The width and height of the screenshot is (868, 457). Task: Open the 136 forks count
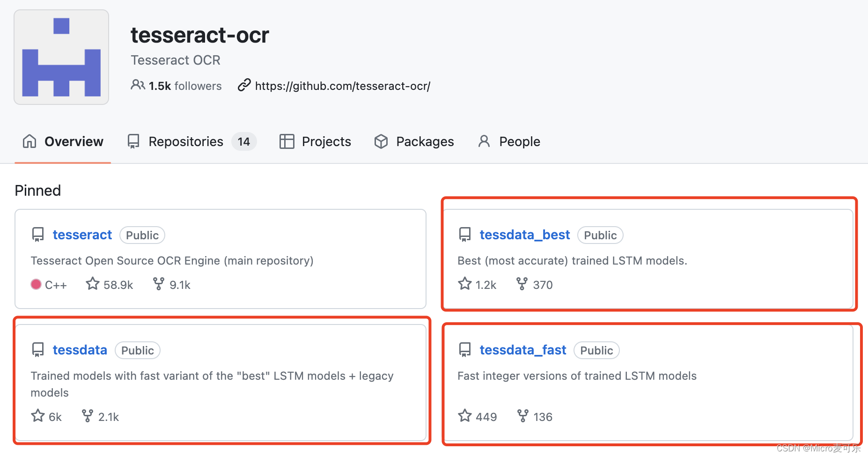click(x=543, y=417)
